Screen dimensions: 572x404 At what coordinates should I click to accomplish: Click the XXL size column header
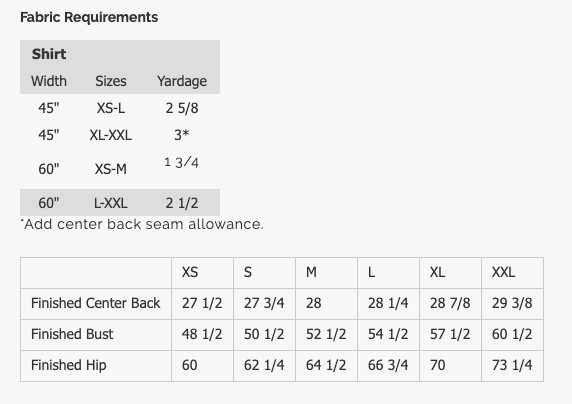coord(503,272)
